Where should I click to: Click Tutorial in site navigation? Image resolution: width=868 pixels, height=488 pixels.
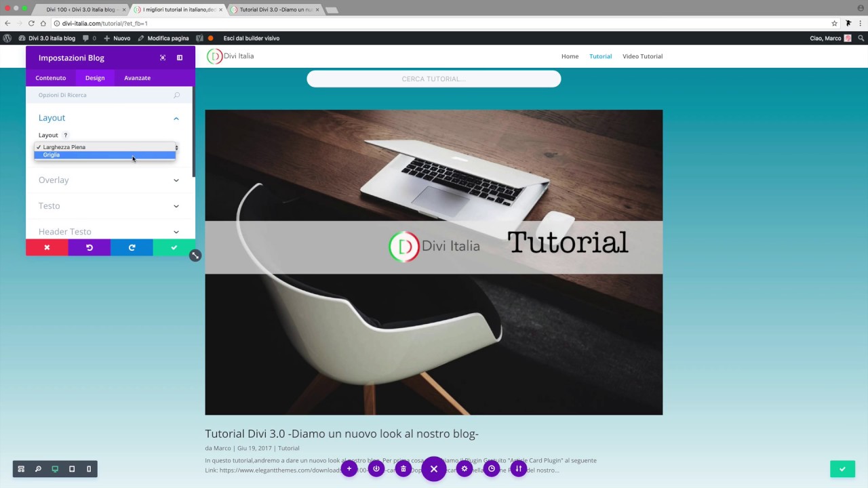(600, 56)
